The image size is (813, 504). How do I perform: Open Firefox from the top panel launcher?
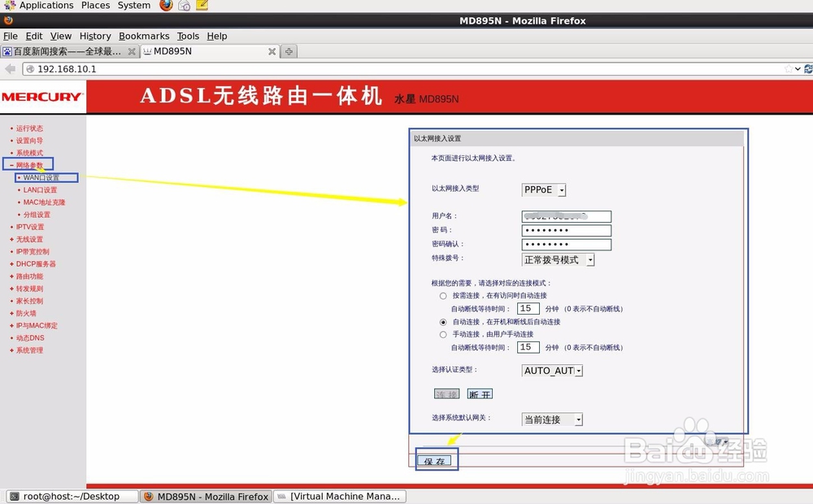pos(165,5)
